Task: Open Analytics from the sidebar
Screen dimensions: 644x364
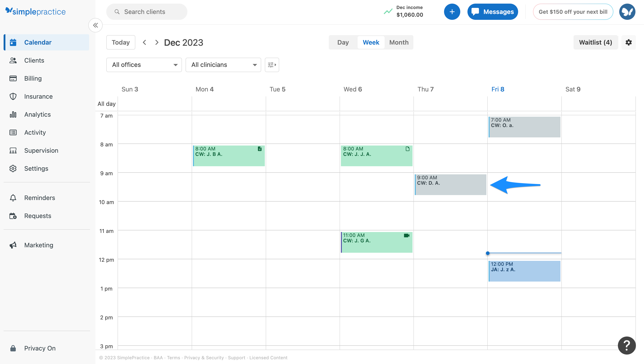Action: [37, 114]
